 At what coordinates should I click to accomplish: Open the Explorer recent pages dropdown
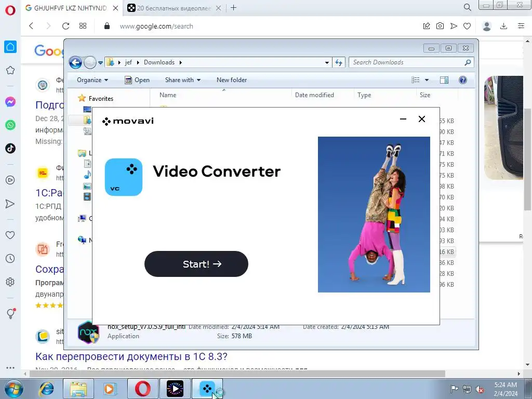click(100, 63)
